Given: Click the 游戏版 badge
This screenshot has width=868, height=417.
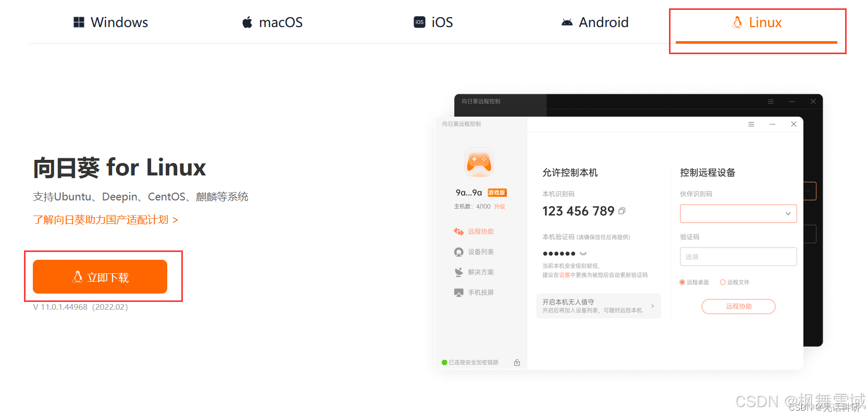Looking at the screenshot, I should point(497,193).
